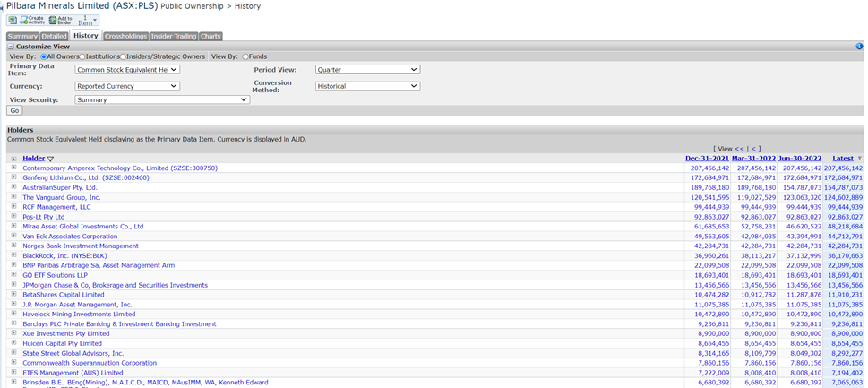Click the blue info icon at right
This screenshot has width=868, height=388.
[859, 47]
